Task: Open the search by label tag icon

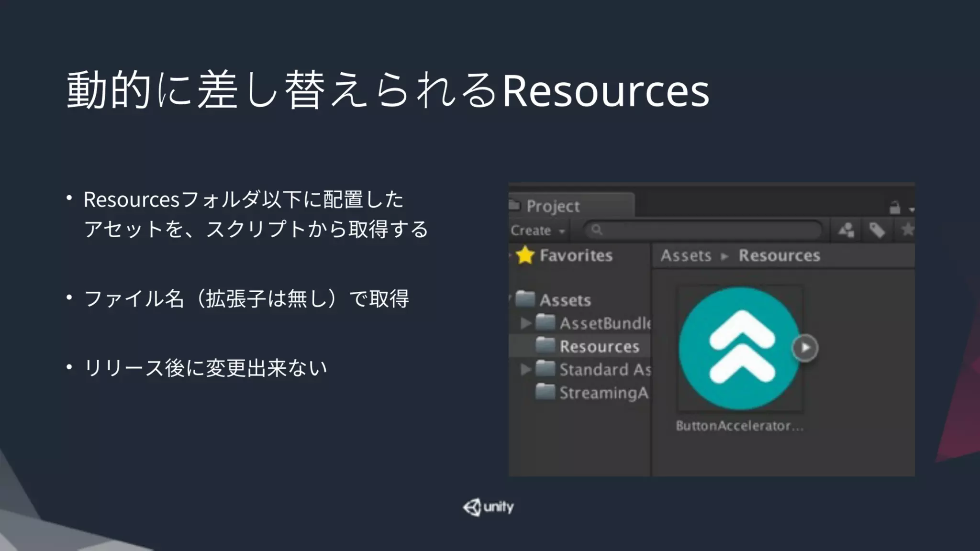Action: click(x=877, y=231)
